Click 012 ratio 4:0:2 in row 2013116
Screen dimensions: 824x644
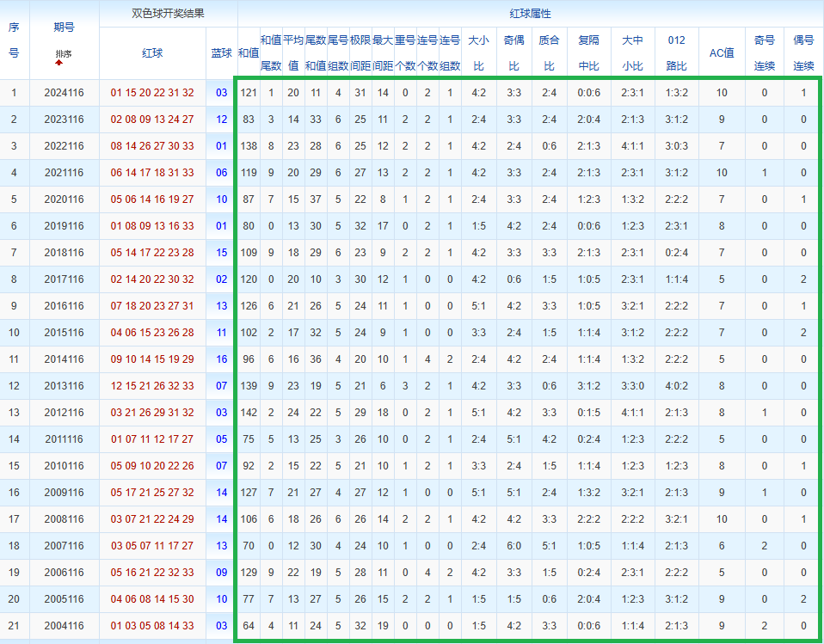[676, 386]
